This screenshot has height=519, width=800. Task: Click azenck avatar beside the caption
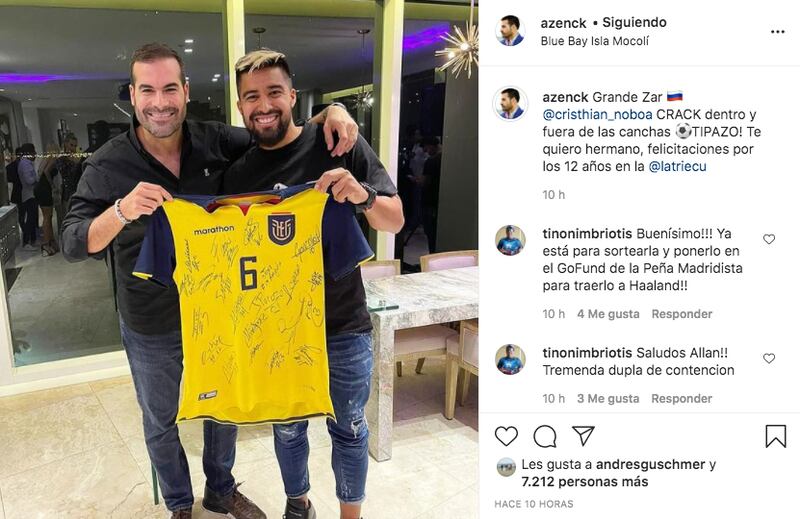pyautogui.click(x=510, y=104)
